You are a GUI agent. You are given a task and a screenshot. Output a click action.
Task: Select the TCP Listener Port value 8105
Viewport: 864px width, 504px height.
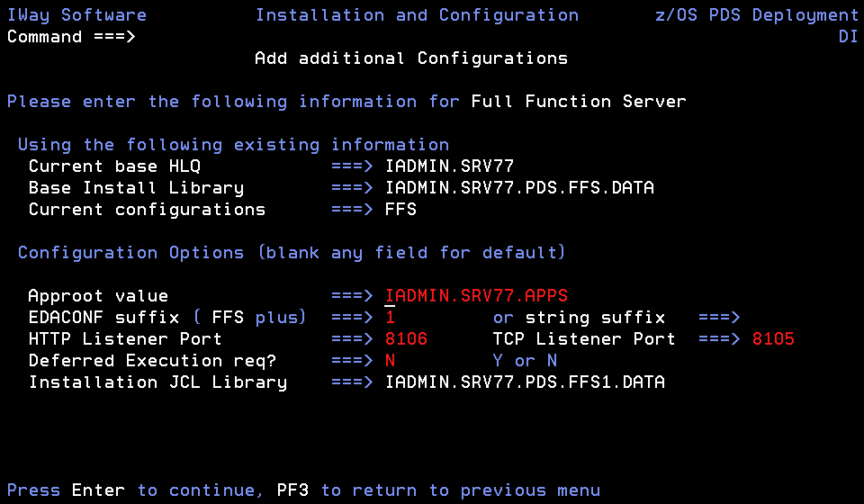click(773, 338)
